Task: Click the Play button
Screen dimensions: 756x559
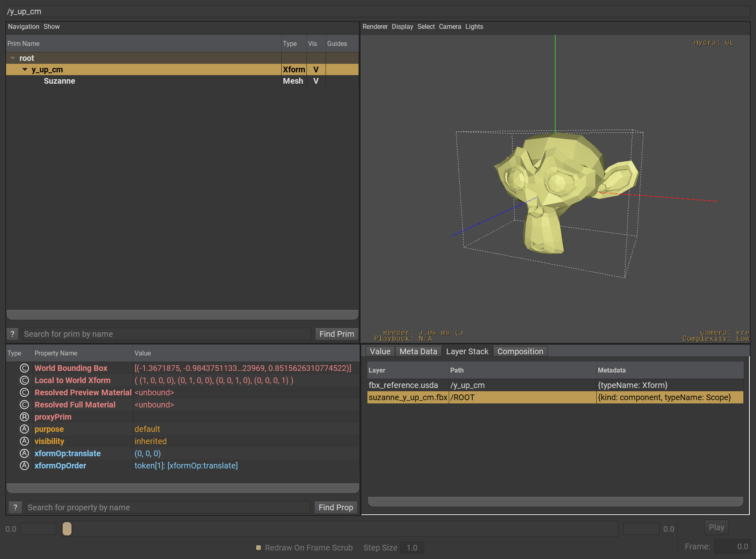Action: (716, 527)
